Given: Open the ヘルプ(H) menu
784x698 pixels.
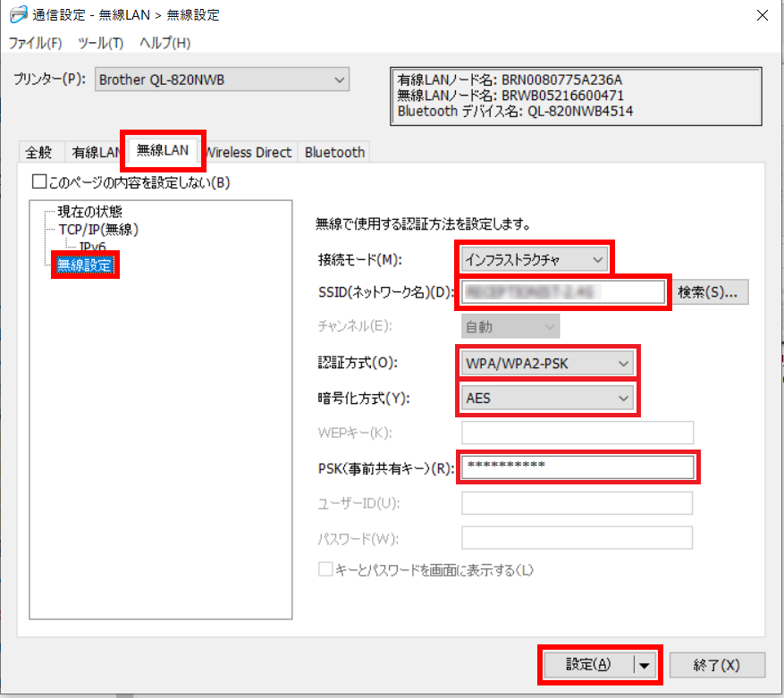Looking at the screenshot, I should pyautogui.click(x=165, y=43).
